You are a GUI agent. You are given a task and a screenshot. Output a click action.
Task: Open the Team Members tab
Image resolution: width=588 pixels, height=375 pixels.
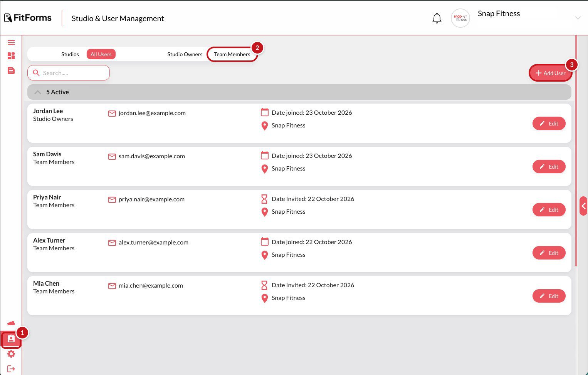click(232, 54)
